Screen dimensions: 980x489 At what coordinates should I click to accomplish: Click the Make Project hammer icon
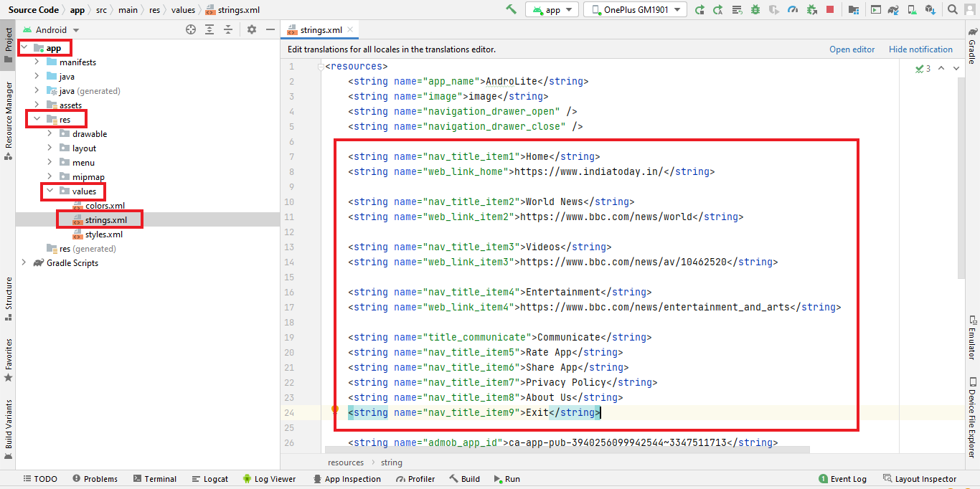511,9
